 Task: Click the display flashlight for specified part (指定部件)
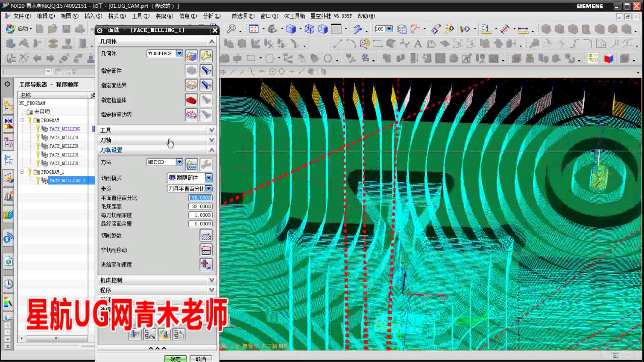[x=206, y=71]
